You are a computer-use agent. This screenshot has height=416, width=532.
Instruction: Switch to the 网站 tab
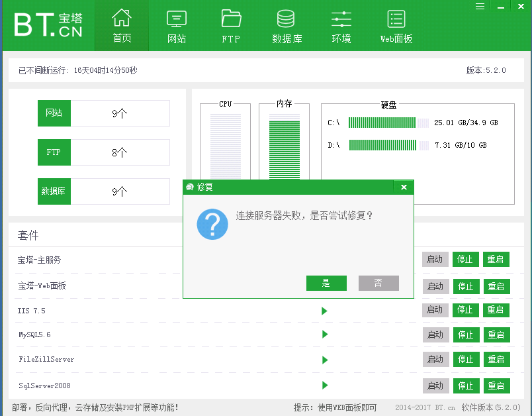point(177,26)
